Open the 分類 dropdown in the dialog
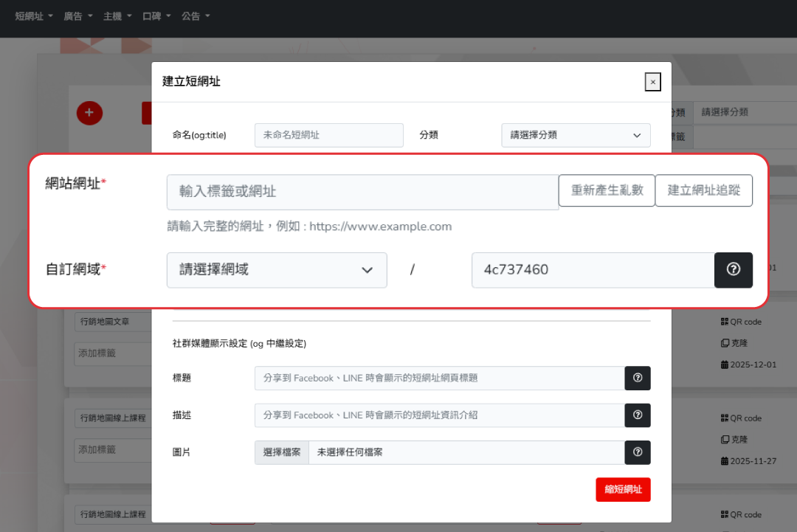Screen dimensions: 797x532 point(576,135)
